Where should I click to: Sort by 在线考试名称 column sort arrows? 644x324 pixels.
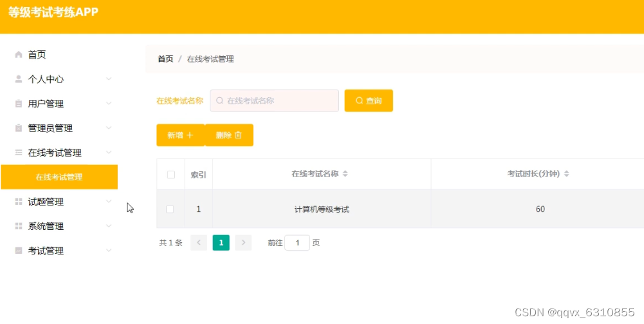coord(345,174)
